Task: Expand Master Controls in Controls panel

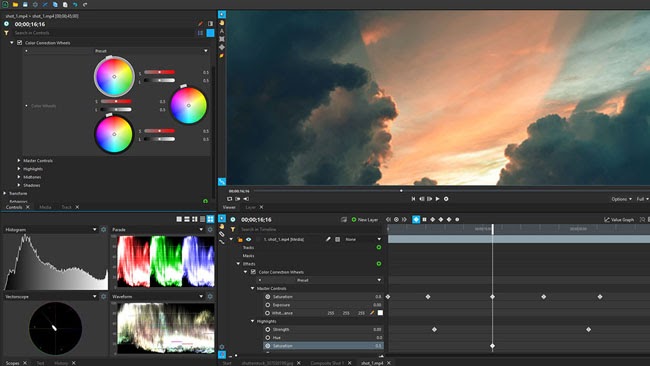Action: pos(19,160)
